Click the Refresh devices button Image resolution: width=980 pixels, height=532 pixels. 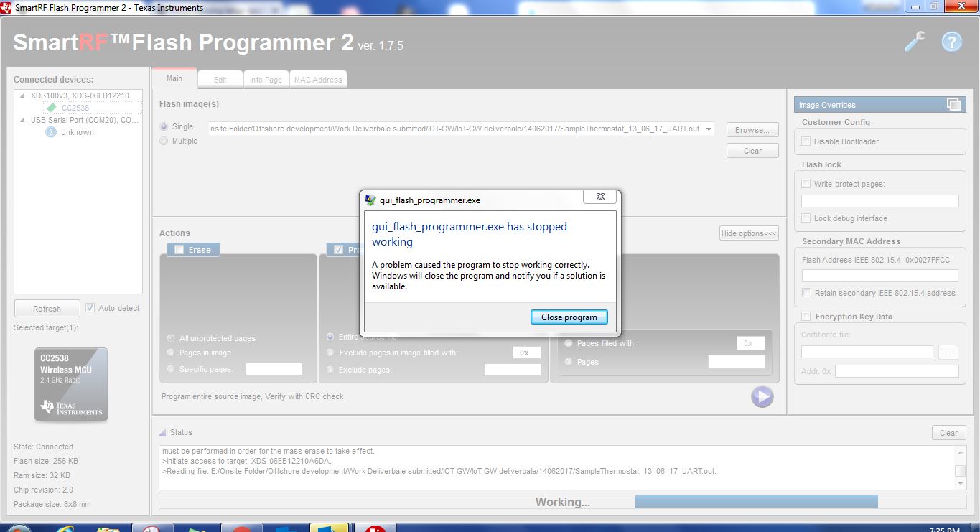[x=47, y=309]
